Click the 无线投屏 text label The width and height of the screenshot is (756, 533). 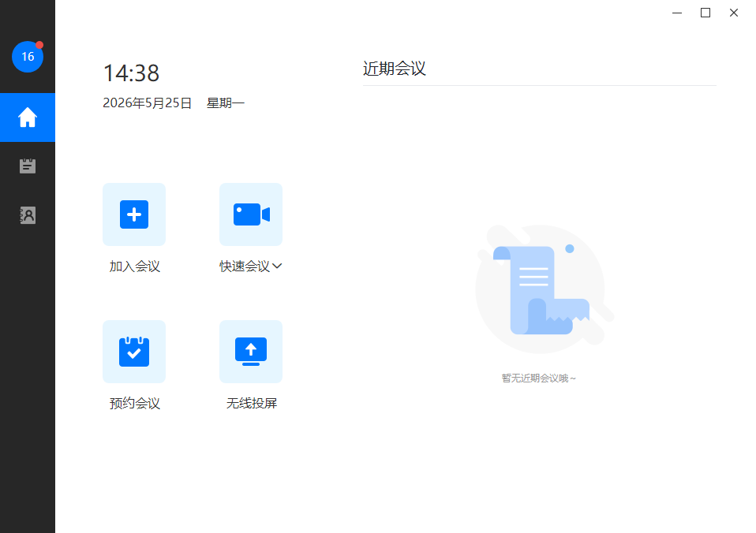pos(252,404)
